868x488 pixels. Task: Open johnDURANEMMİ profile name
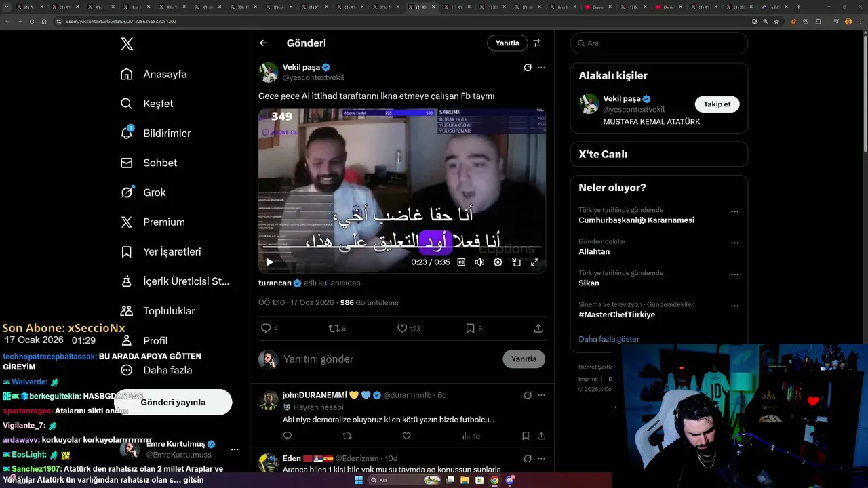pyautogui.click(x=315, y=395)
